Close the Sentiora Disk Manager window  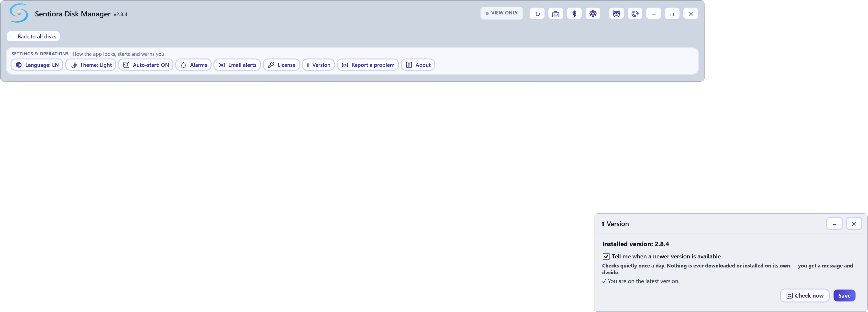coord(691,14)
